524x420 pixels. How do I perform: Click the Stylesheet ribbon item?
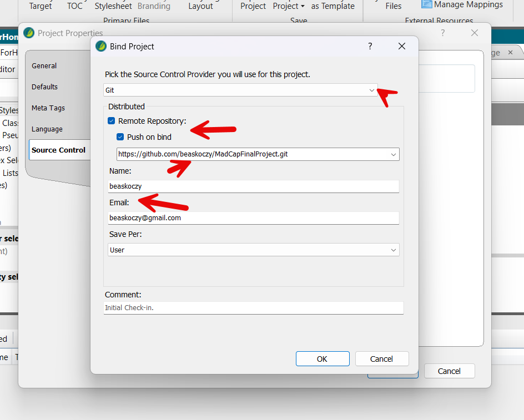pyautogui.click(x=113, y=6)
